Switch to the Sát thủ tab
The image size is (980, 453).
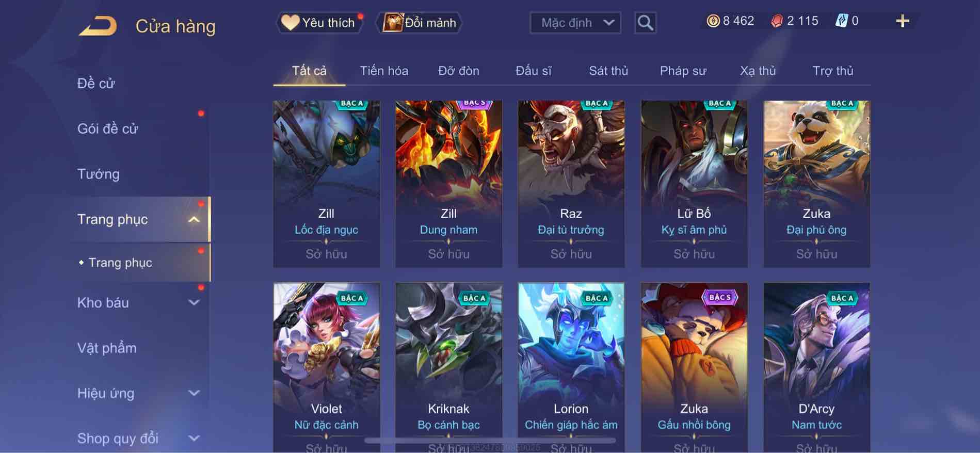pos(608,71)
